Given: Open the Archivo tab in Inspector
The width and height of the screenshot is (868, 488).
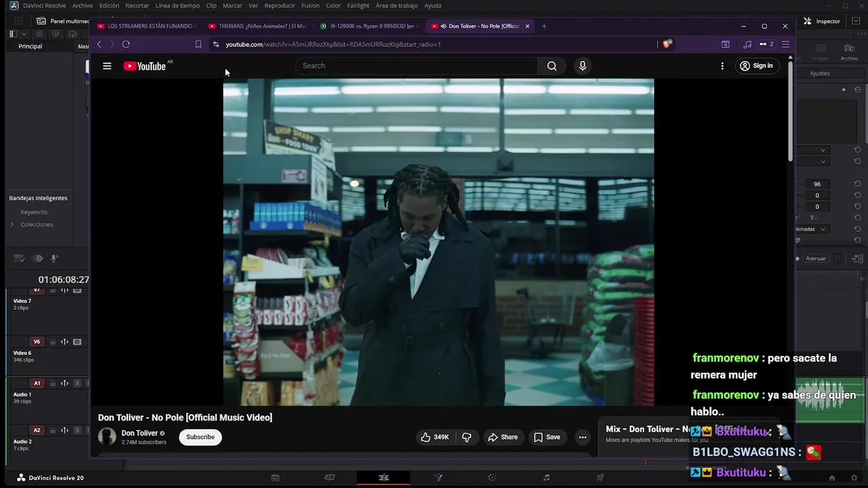Looking at the screenshot, I should (849, 53).
